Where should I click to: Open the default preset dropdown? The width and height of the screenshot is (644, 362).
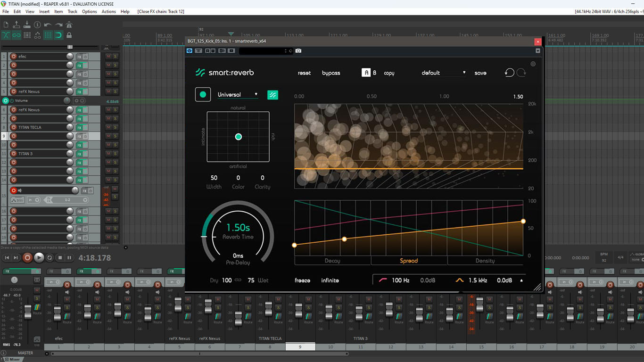(444, 73)
